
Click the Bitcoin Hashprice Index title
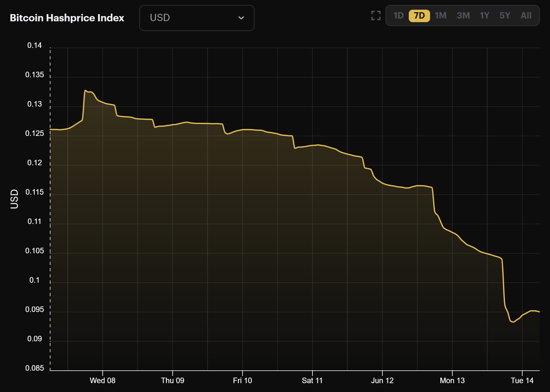click(x=67, y=18)
